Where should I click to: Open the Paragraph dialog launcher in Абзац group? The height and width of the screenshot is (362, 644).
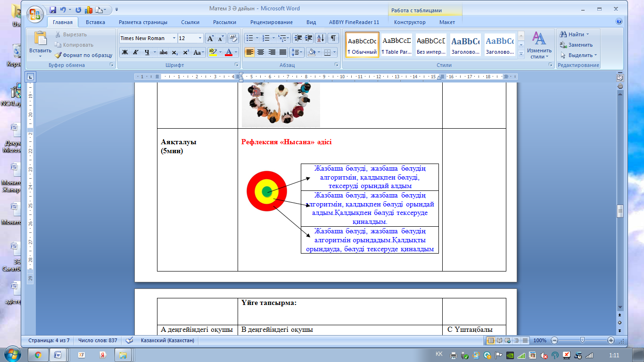click(336, 65)
